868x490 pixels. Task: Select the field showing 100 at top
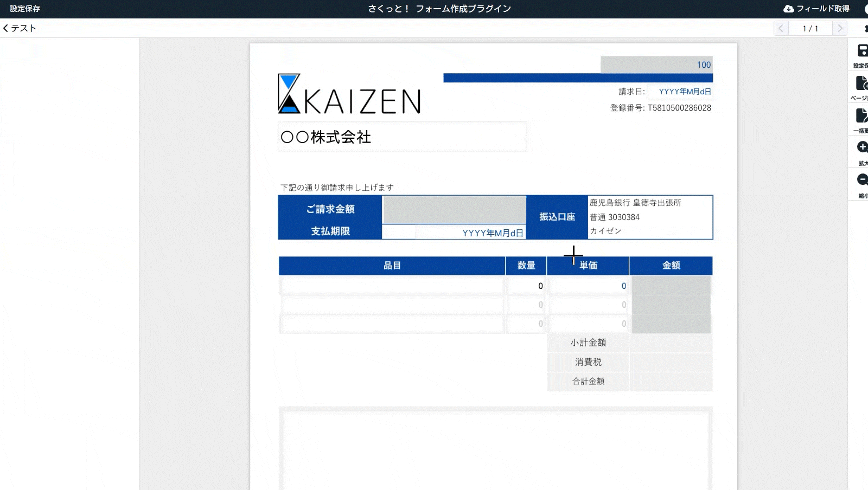[656, 65]
